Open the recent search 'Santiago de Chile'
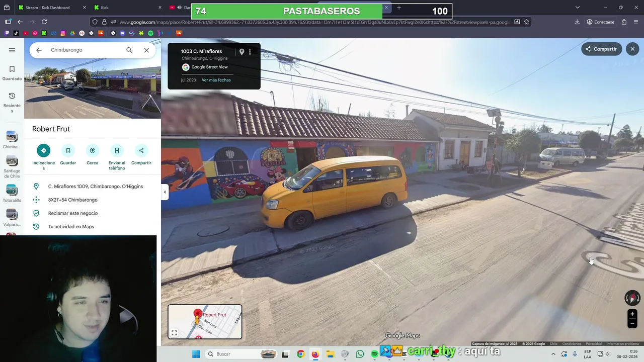The image size is (644, 362). click(x=12, y=167)
